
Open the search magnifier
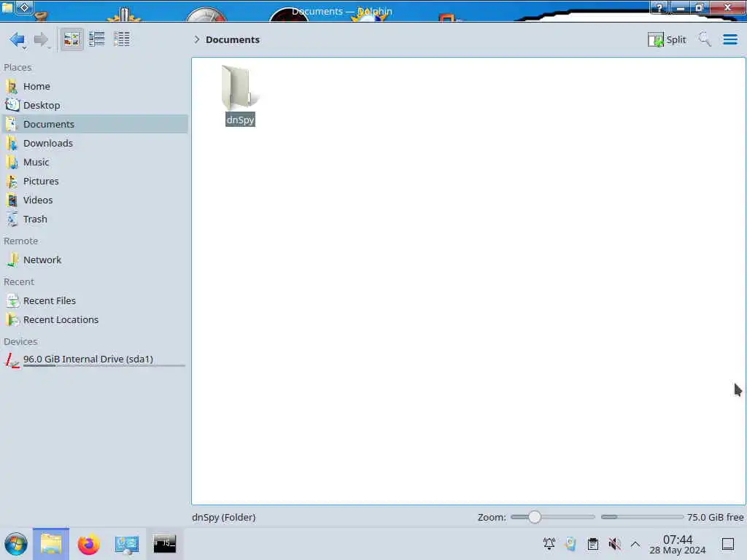(705, 39)
